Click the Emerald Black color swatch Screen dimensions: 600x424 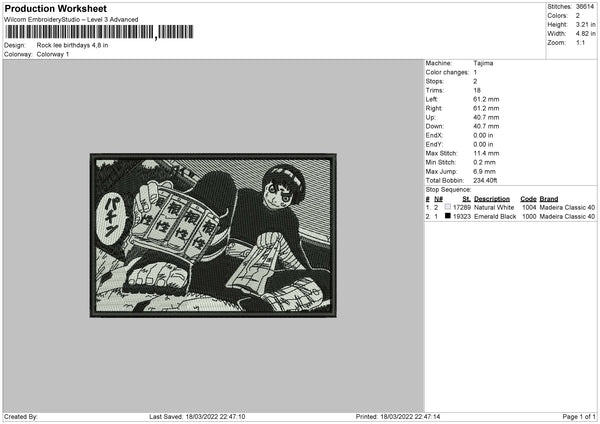click(x=448, y=216)
